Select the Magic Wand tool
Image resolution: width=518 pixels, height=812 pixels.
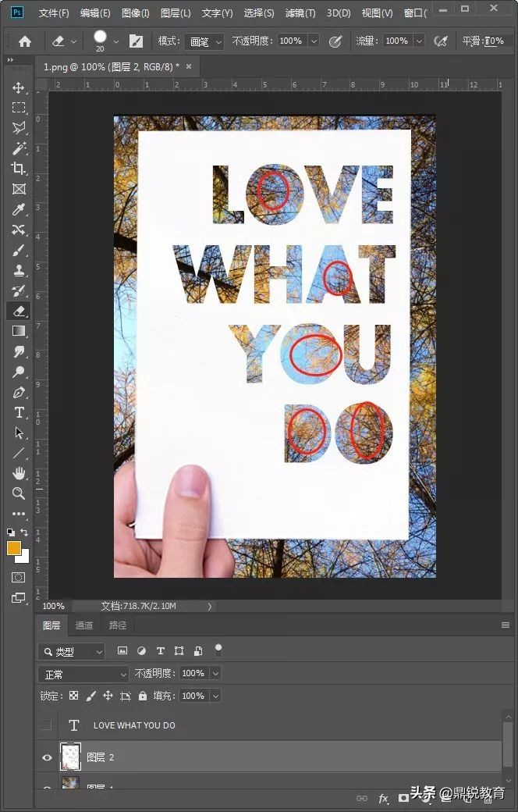point(19,148)
